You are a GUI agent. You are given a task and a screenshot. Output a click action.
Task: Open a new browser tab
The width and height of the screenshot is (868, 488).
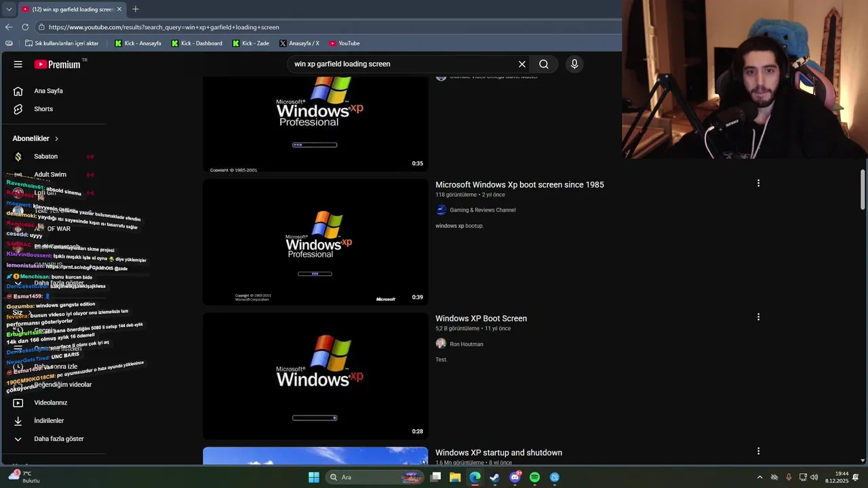click(136, 9)
